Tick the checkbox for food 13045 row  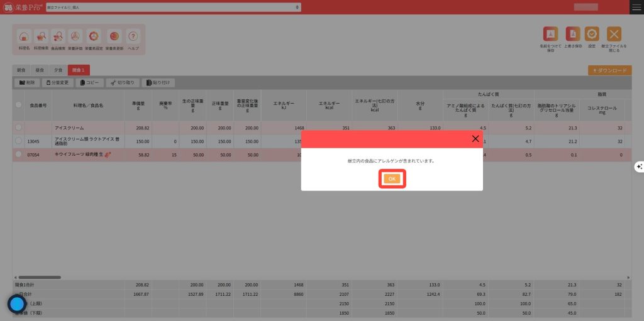[19, 141]
